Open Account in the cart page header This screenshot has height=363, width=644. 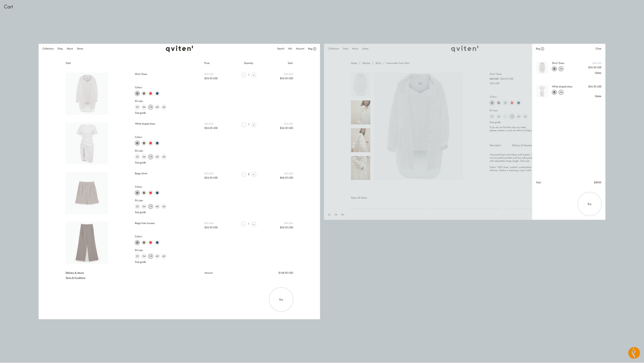click(300, 49)
